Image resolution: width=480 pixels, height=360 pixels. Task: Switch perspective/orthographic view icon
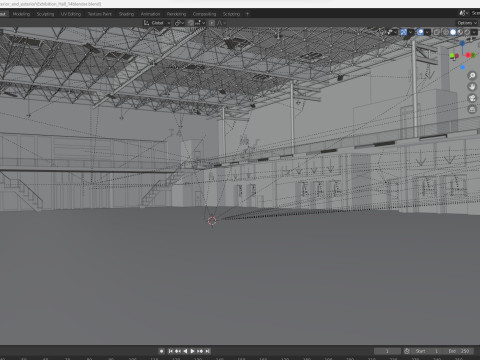[x=472, y=109]
